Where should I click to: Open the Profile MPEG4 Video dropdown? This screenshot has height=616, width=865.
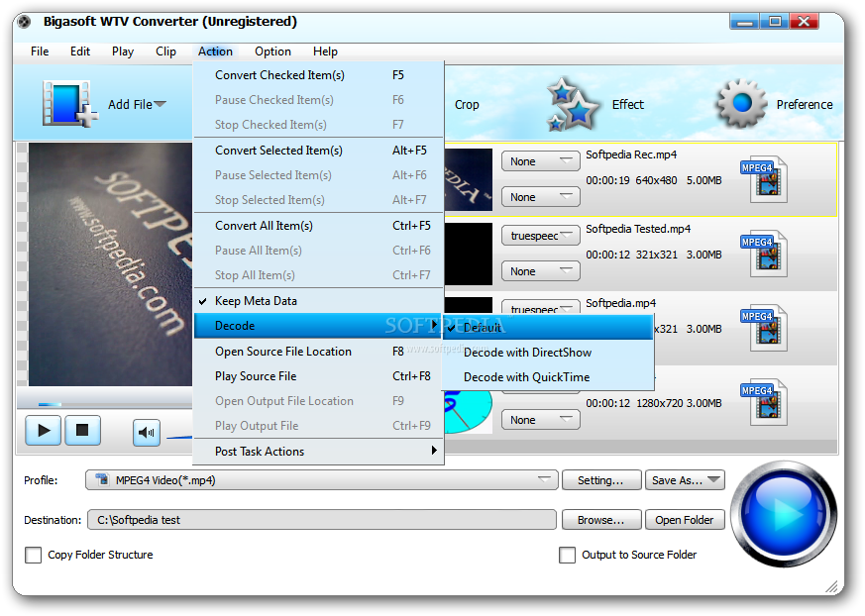[322, 479]
